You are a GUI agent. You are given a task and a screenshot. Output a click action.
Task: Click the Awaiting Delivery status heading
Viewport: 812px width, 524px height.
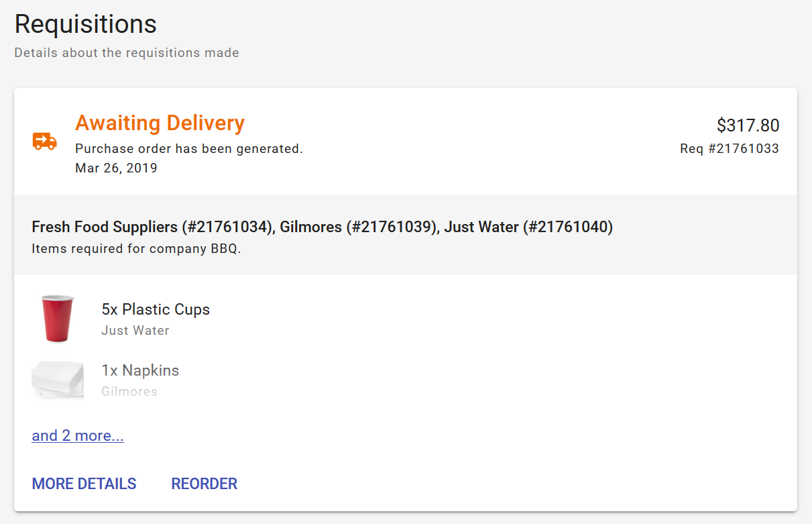(160, 123)
